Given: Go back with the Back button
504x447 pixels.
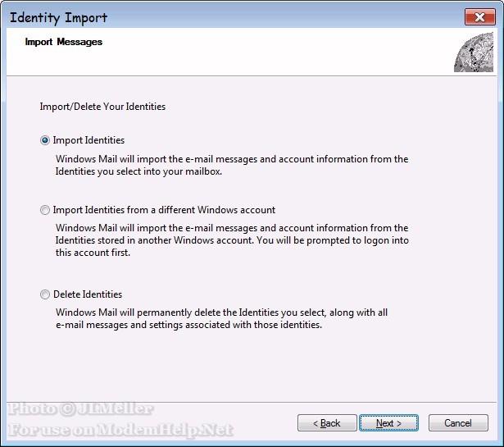Looking at the screenshot, I should 327,423.
